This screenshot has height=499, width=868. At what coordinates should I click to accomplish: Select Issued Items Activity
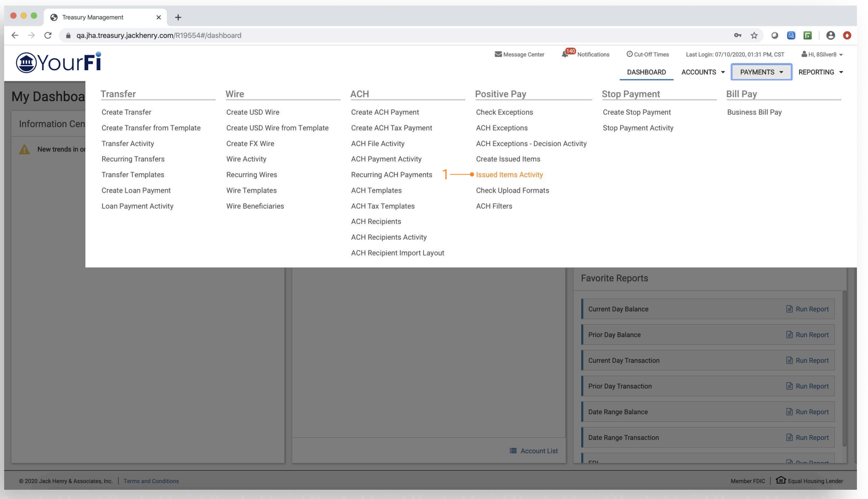pyautogui.click(x=509, y=175)
